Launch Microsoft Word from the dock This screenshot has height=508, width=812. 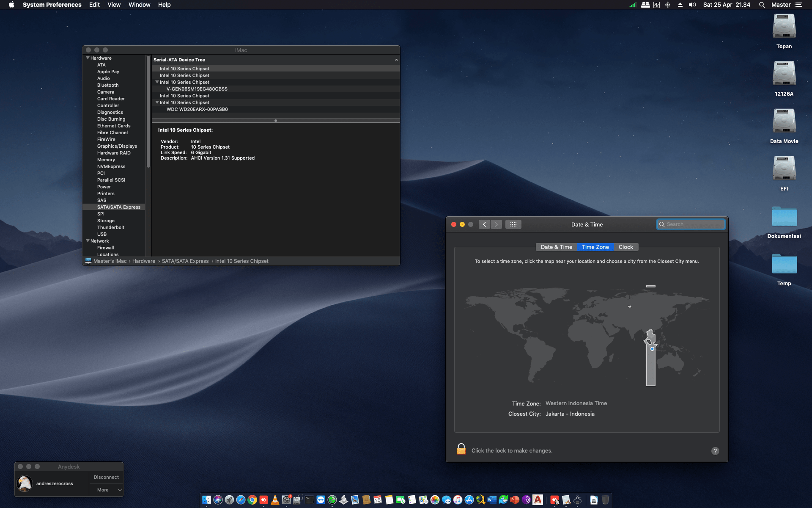pos(492,500)
